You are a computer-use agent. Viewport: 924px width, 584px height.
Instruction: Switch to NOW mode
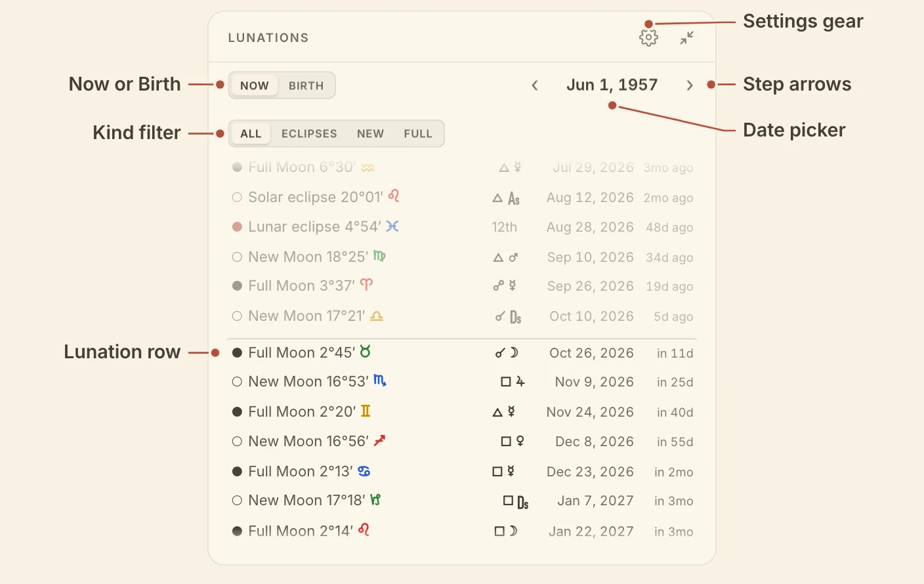(x=254, y=86)
